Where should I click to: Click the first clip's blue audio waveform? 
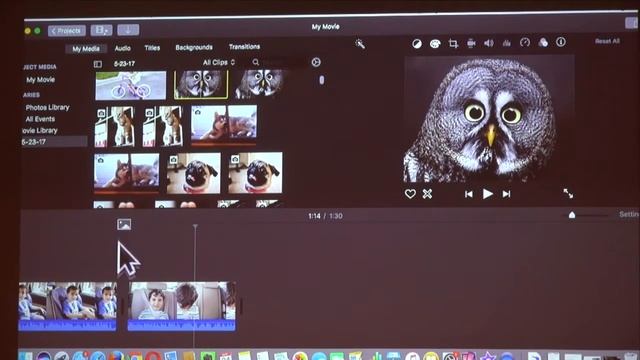tap(67, 325)
